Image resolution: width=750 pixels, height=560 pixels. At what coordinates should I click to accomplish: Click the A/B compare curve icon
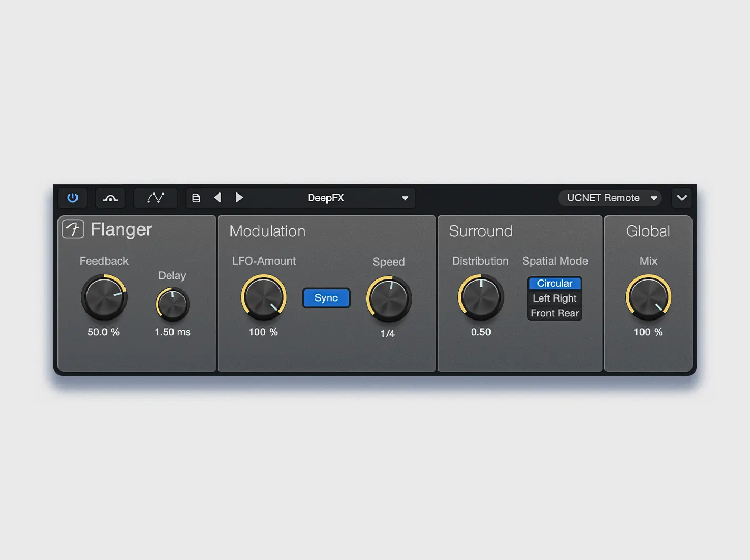(x=110, y=198)
